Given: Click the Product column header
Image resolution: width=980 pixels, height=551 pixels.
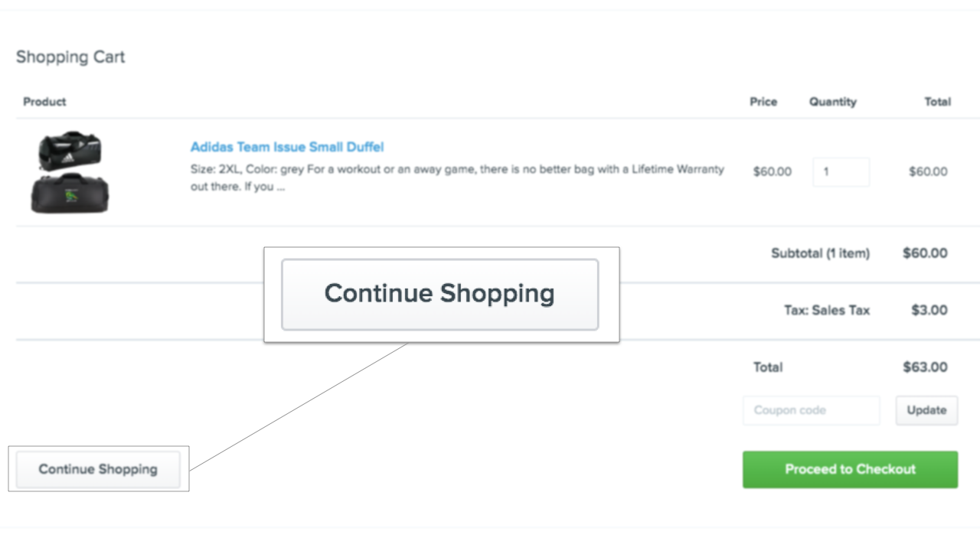Looking at the screenshot, I should [44, 102].
